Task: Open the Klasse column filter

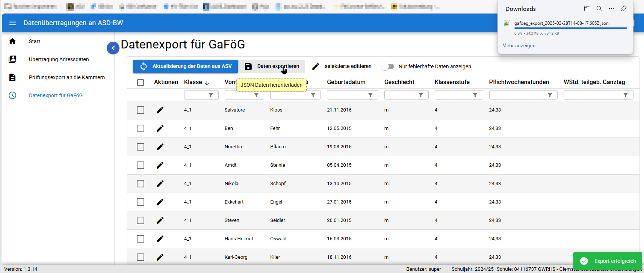Action: [211, 95]
